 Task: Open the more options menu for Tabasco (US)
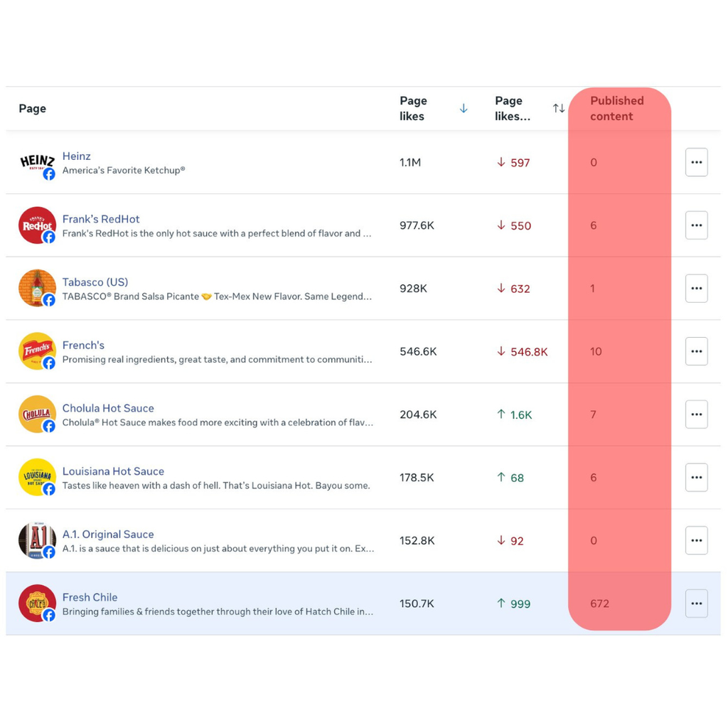pyautogui.click(x=696, y=288)
